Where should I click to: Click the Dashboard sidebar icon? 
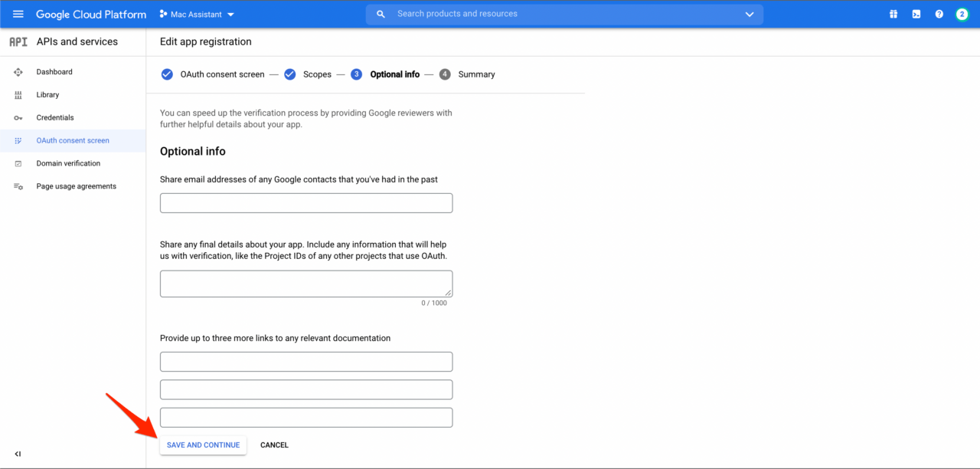coord(18,72)
